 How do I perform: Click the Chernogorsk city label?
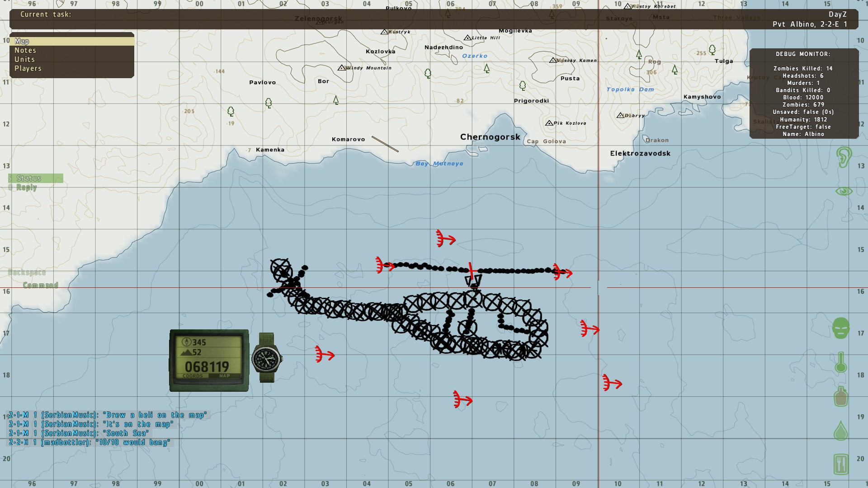(490, 137)
